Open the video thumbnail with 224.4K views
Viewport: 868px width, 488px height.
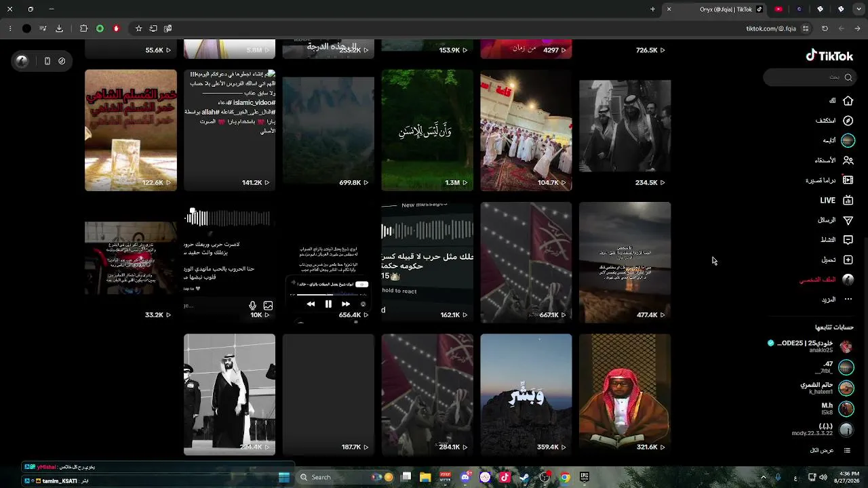tap(230, 394)
